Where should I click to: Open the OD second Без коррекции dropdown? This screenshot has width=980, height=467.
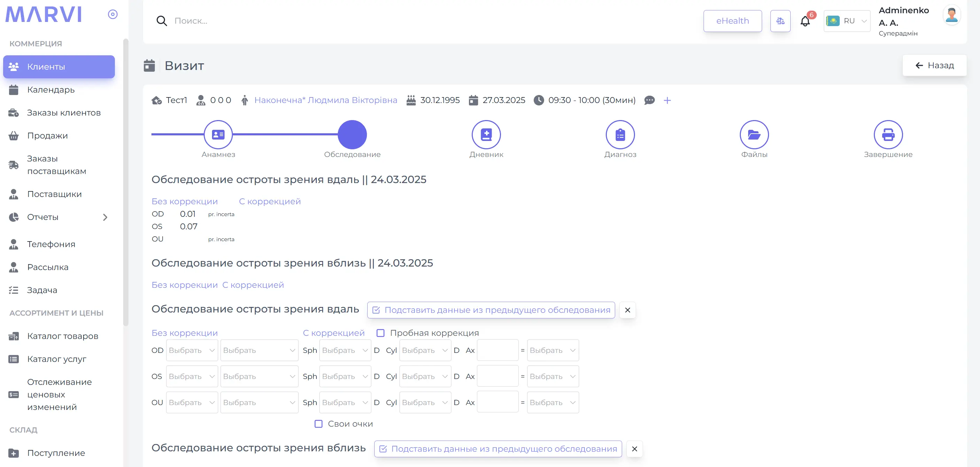click(x=259, y=350)
